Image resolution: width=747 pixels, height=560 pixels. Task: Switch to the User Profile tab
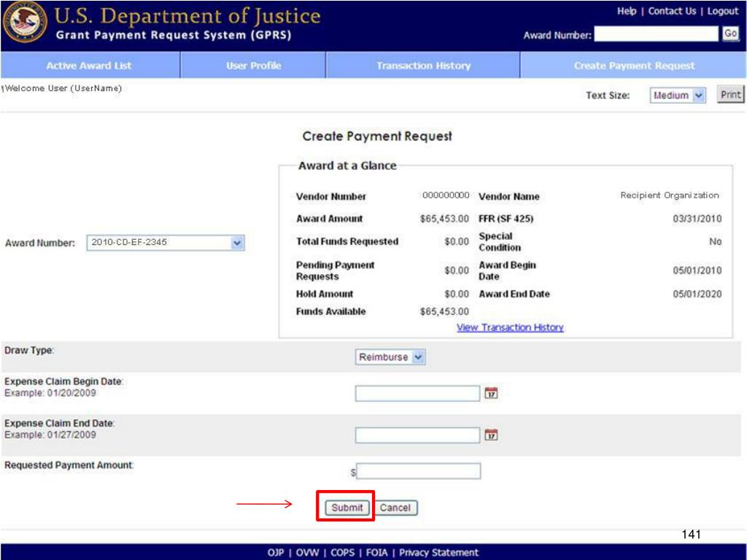253,65
